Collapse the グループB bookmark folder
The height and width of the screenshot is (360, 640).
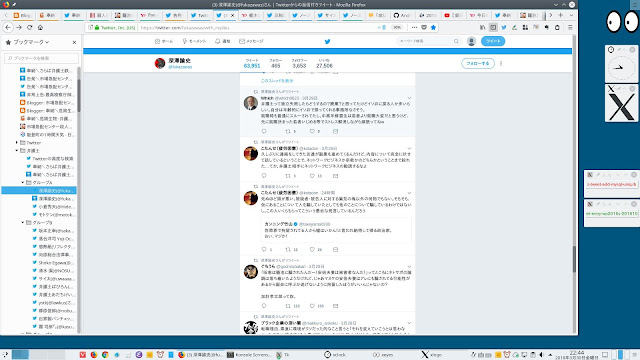click(23, 222)
